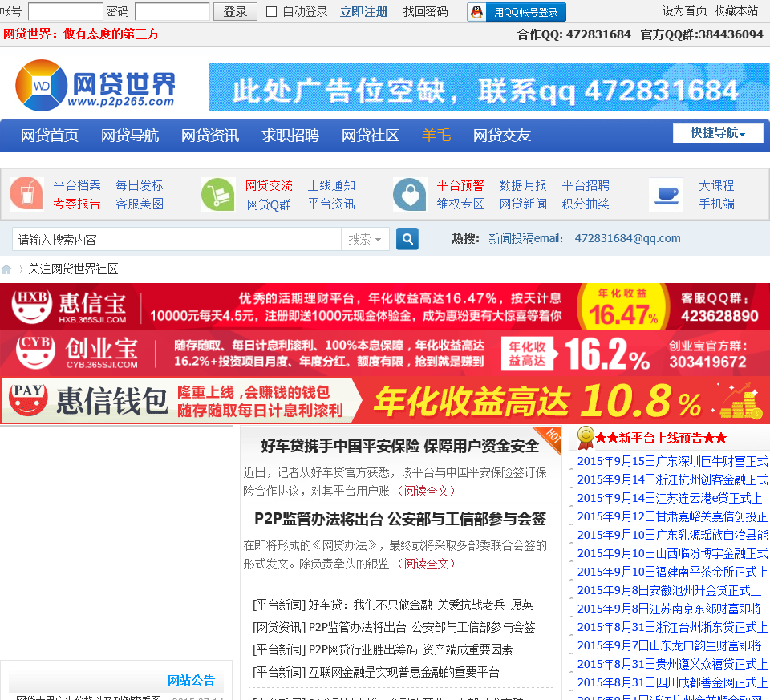Open the 网贷交友 nav tab
The image size is (770, 700).
[502, 136]
